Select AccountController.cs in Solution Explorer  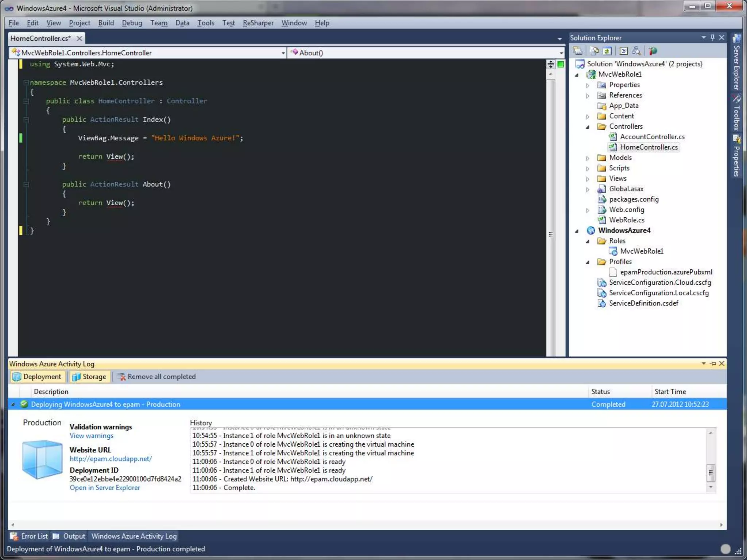click(x=652, y=137)
